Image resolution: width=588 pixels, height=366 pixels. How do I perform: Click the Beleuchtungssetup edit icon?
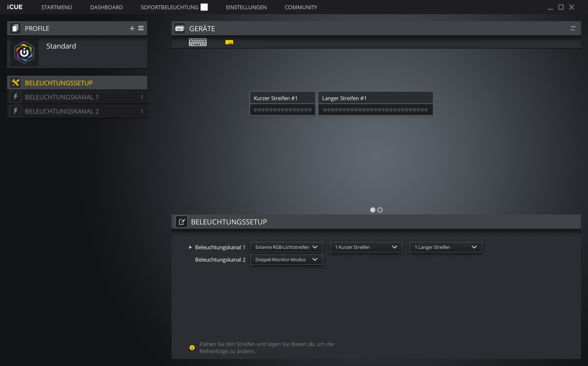[181, 222]
